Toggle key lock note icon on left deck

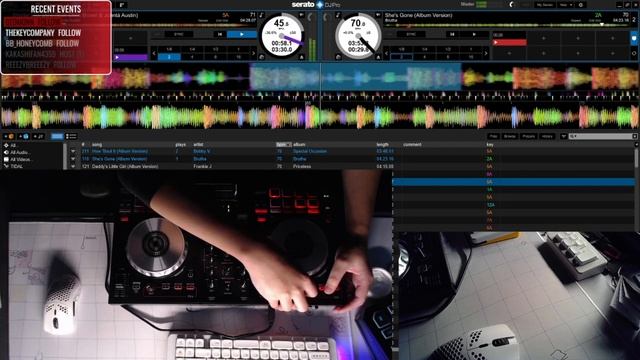262,15
